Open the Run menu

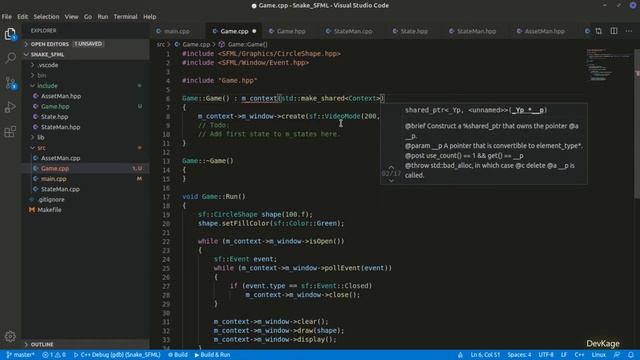103,17
